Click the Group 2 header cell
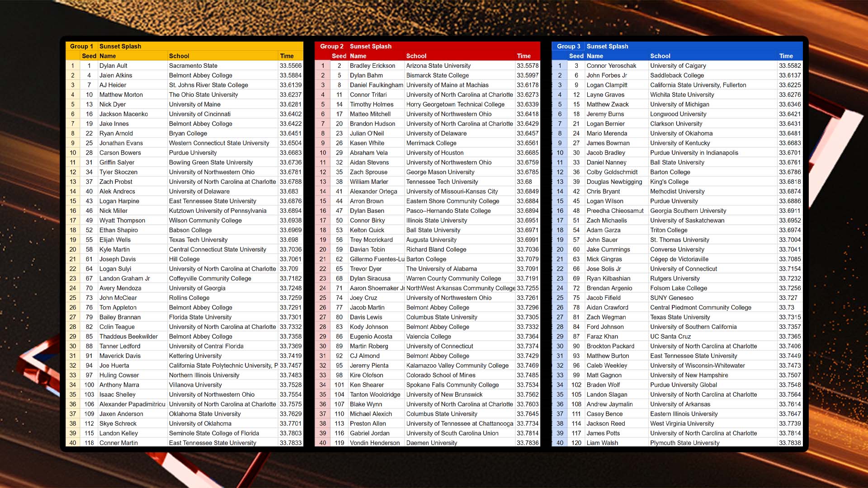Image resolution: width=868 pixels, height=488 pixels. 331,46
